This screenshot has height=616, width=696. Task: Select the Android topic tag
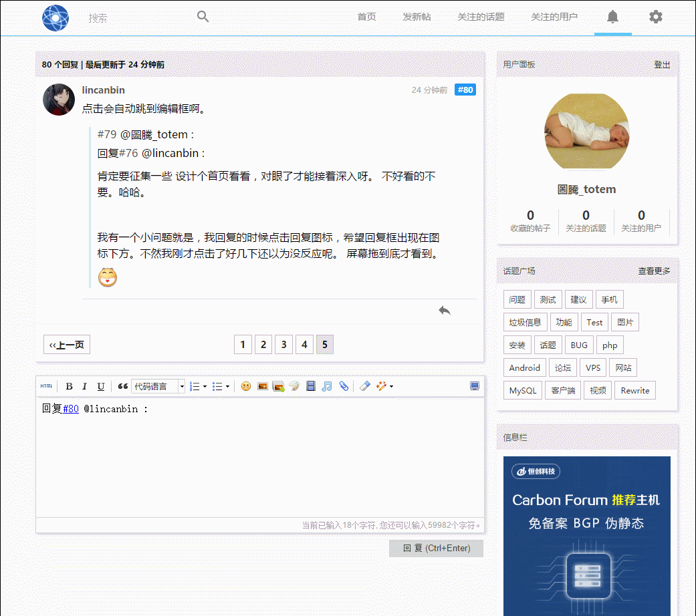coord(525,367)
